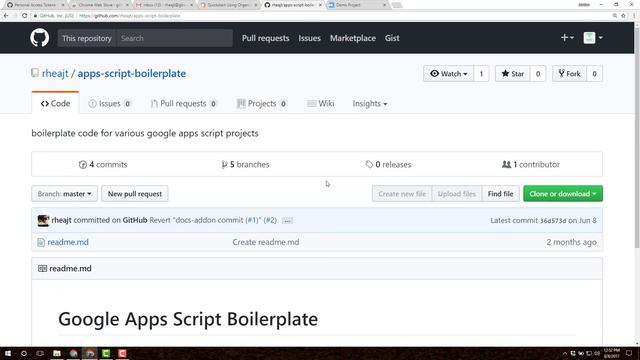Open the Windows notification center icon
This screenshot has height=360, width=640.
coord(629,353)
